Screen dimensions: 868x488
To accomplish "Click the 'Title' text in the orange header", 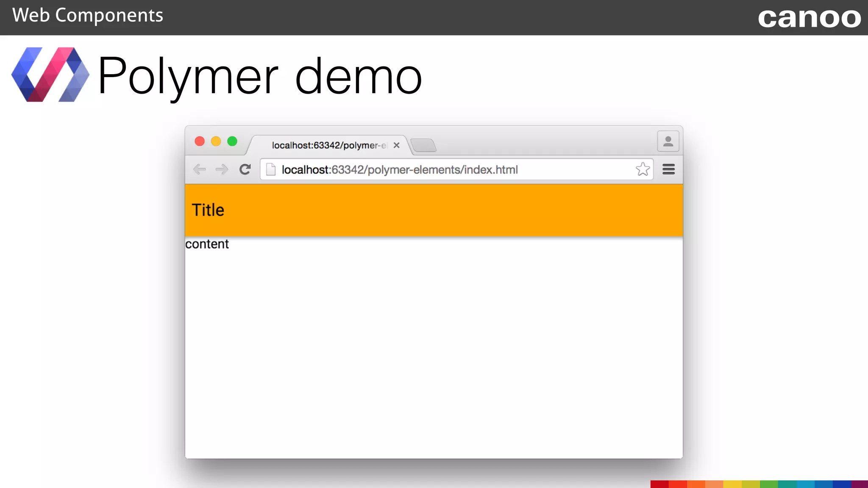I will tap(208, 210).
